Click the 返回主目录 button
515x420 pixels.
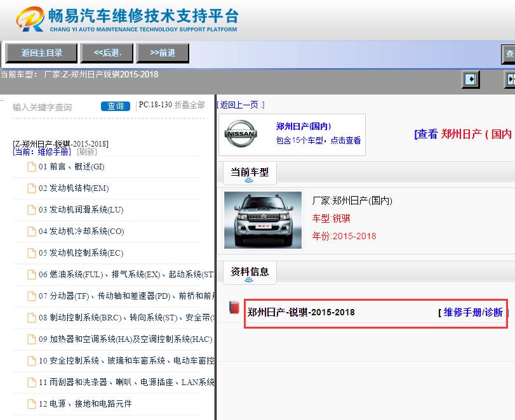click(x=41, y=53)
